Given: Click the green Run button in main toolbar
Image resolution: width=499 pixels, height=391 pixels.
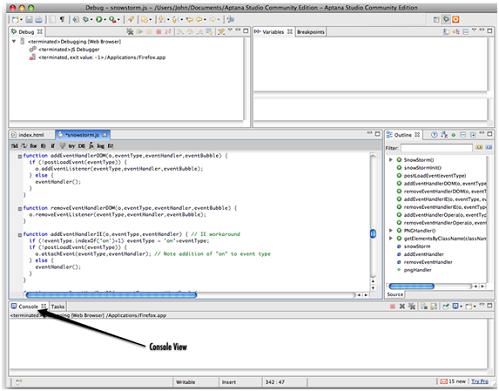Looking at the screenshot, I should [x=99, y=20].
